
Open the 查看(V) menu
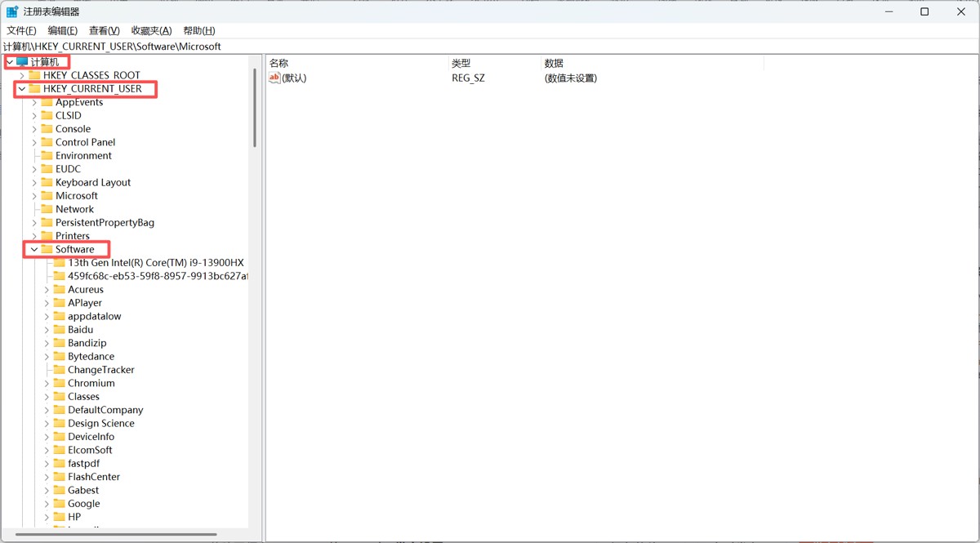[x=105, y=30]
